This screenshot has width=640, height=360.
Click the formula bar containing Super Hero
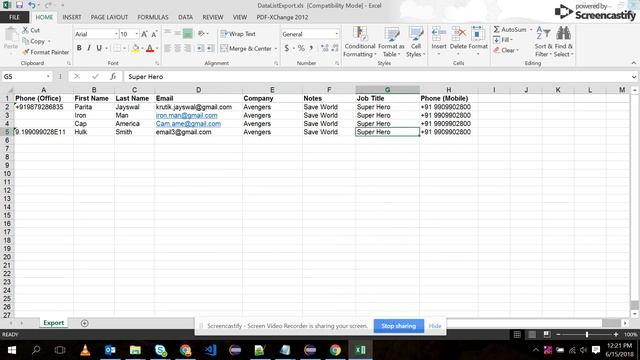[378, 77]
